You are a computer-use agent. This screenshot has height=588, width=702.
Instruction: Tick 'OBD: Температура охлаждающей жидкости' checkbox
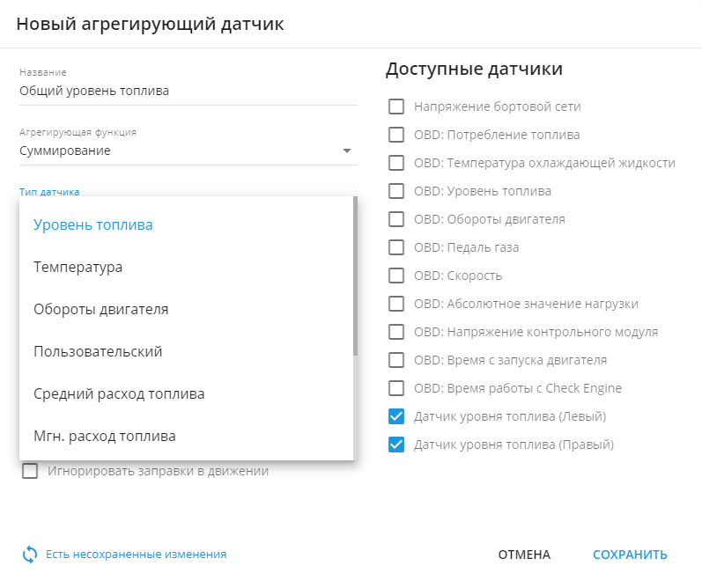point(396,163)
